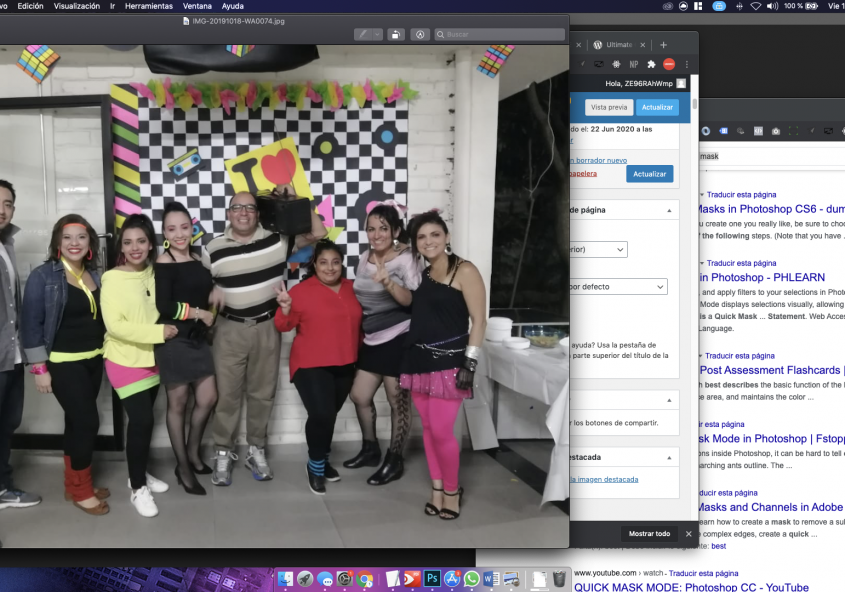The image size is (845, 592).
Task: Collapse the featured image 'estacada' panel
Action: coord(669,457)
